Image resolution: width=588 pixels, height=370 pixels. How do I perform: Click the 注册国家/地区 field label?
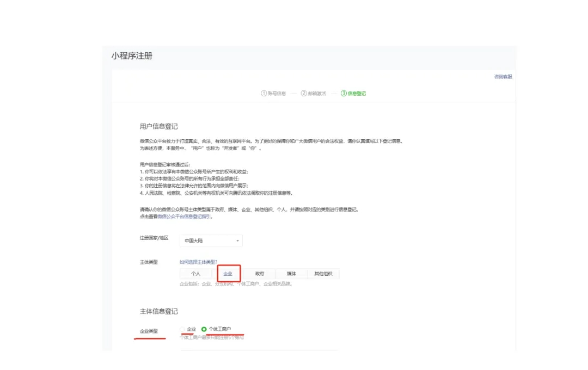pyautogui.click(x=154, y=238)
